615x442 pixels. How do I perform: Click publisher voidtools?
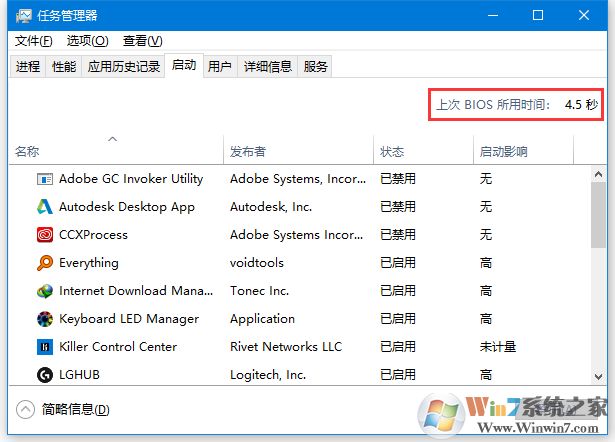(x=257, y=263)
